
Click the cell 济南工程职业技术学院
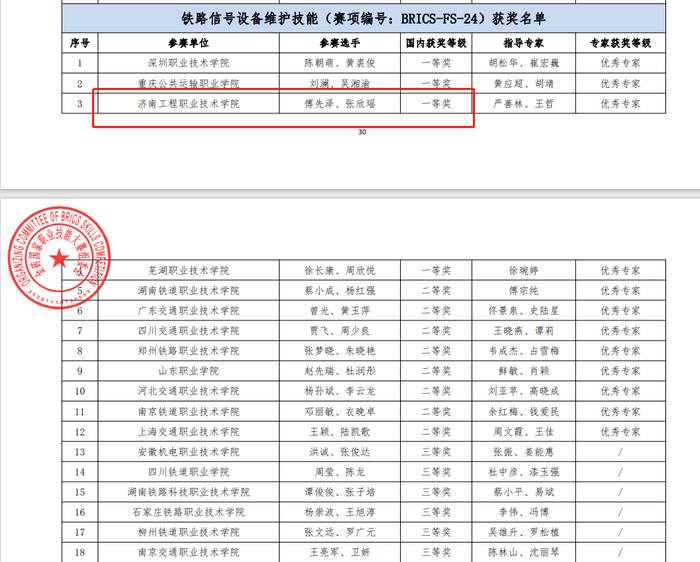pyautogui.click(x=188, y=104)
